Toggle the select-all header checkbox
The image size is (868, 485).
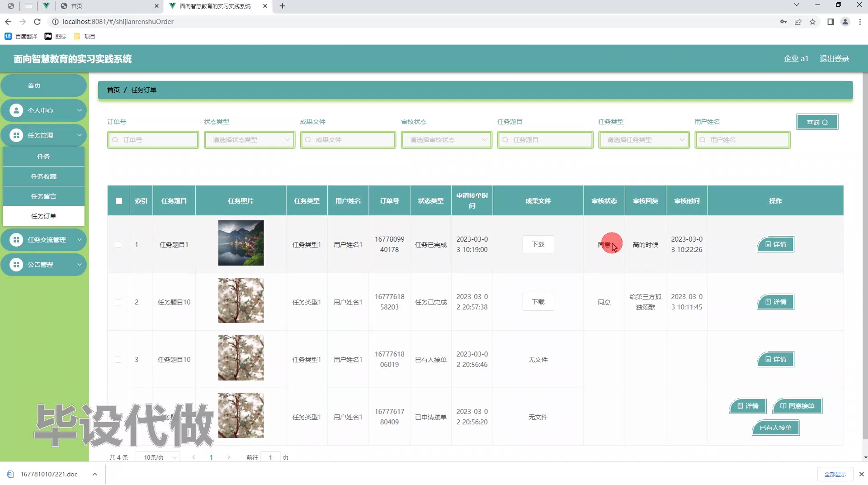119,201
